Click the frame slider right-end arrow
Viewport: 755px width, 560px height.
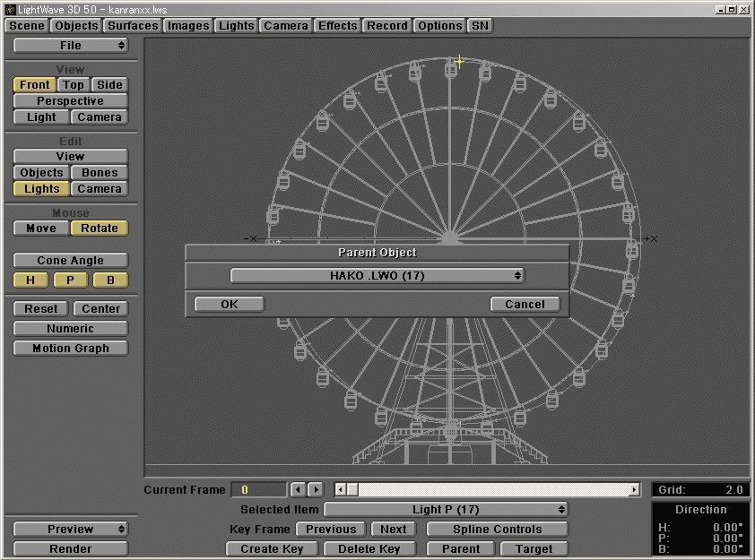point(634,490)
